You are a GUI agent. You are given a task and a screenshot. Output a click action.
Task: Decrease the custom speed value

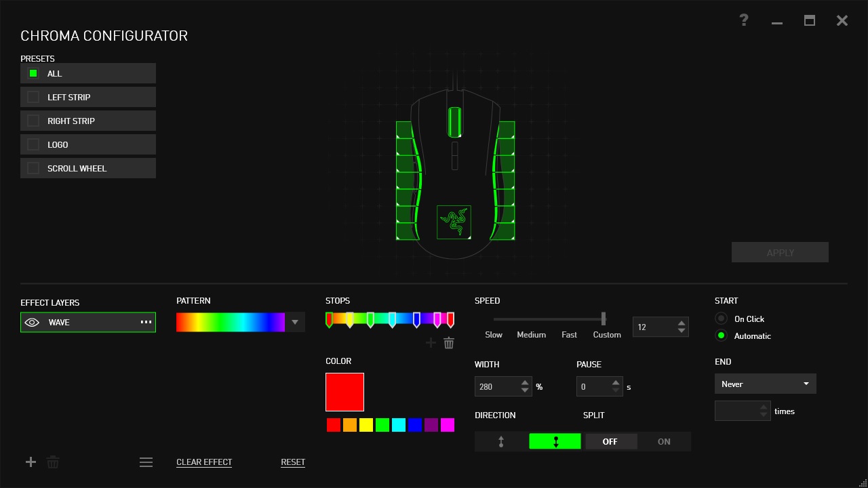tap(682, 331)
